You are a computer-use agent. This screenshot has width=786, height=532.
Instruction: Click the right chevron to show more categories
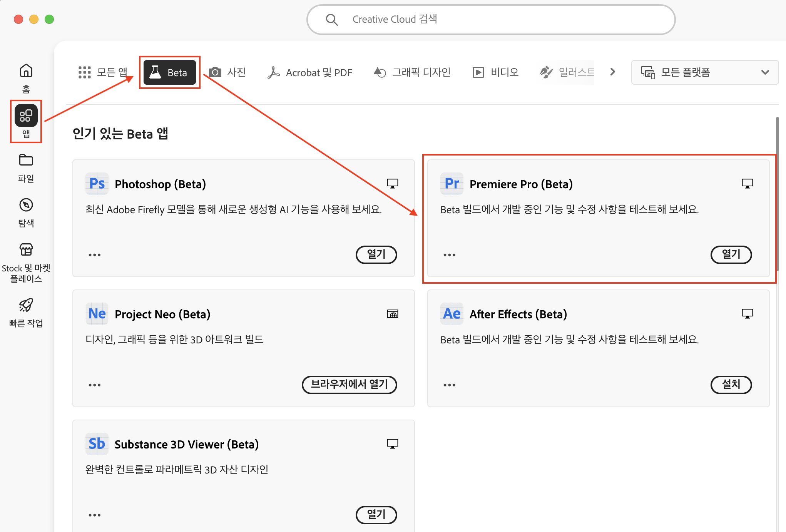pyautogui.click(x=612, y=72)
